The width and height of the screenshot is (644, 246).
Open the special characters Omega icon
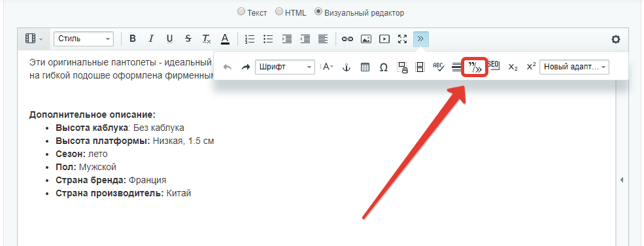pyautogui.click(x=383, y=67)
